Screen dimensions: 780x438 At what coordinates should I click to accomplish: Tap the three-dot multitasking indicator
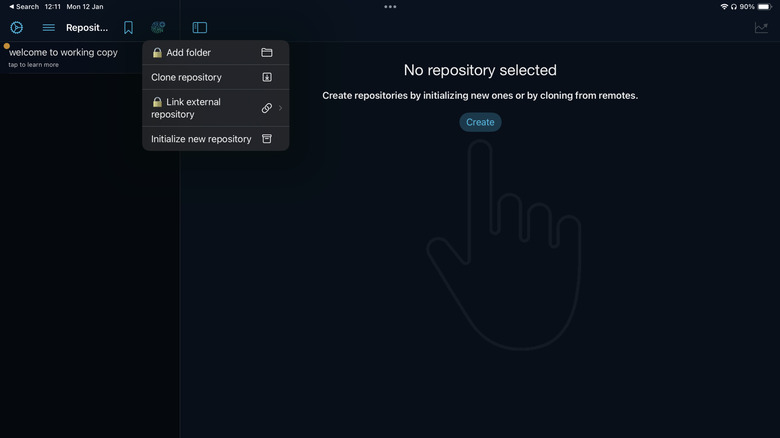(x=390, y=7)
